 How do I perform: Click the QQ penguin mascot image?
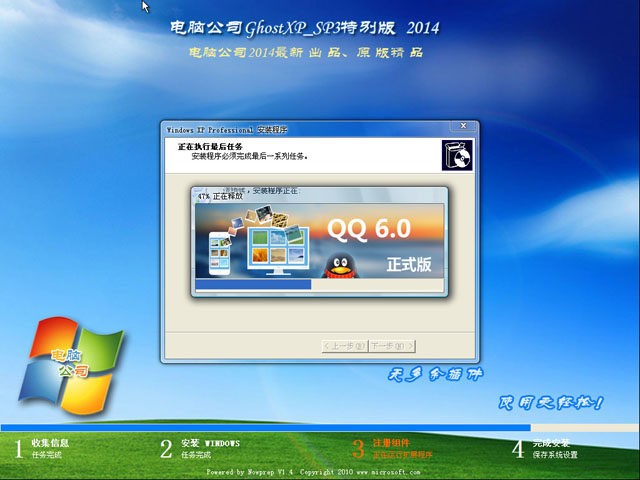pyautogui.click(x=340, y=266)
